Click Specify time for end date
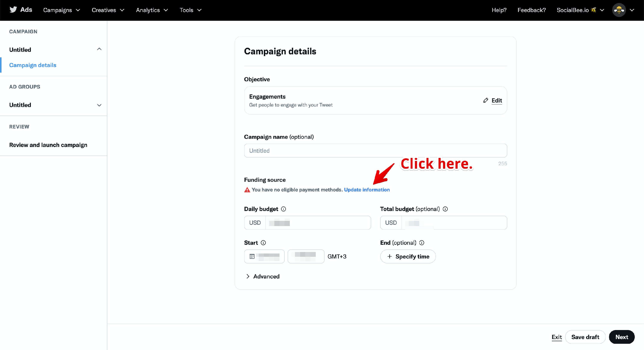 [408, 257]
